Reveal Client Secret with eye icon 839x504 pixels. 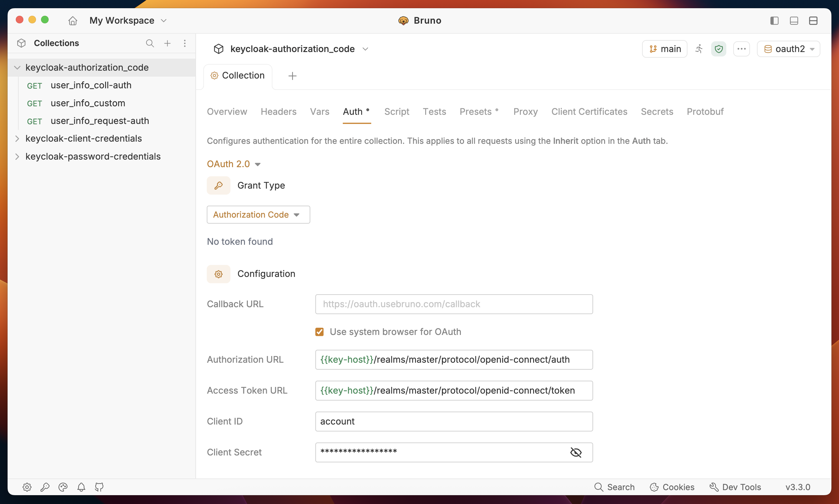click(x=576, y=452)
